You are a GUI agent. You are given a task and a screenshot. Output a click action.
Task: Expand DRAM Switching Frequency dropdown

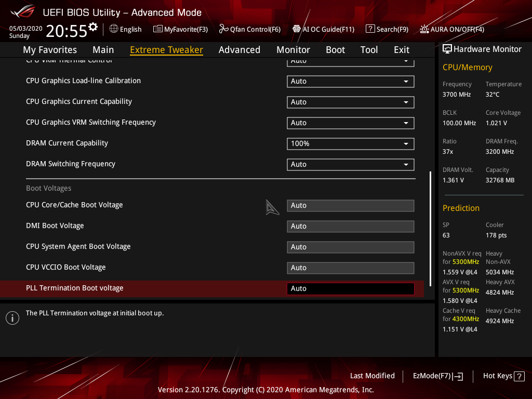pos(351,165)
